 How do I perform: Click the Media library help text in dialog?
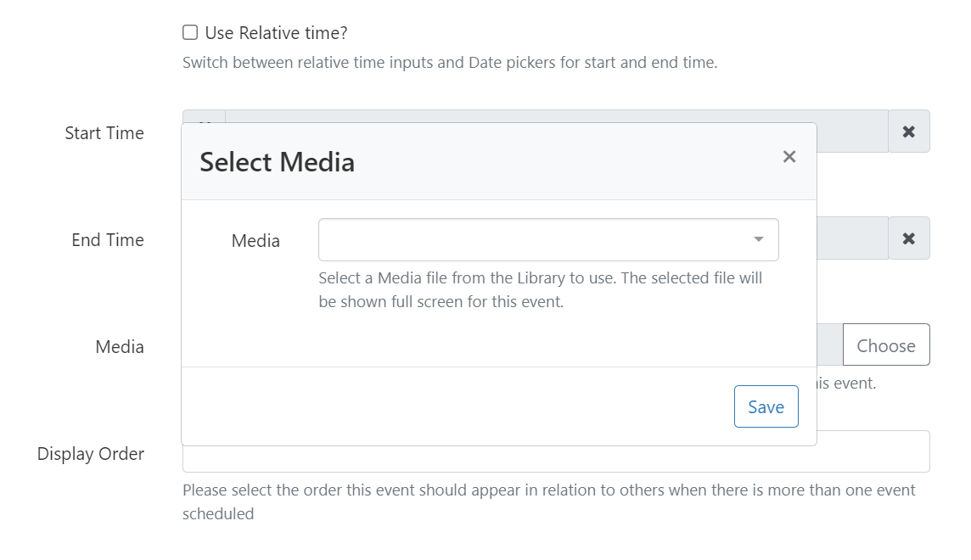point(540,290)
